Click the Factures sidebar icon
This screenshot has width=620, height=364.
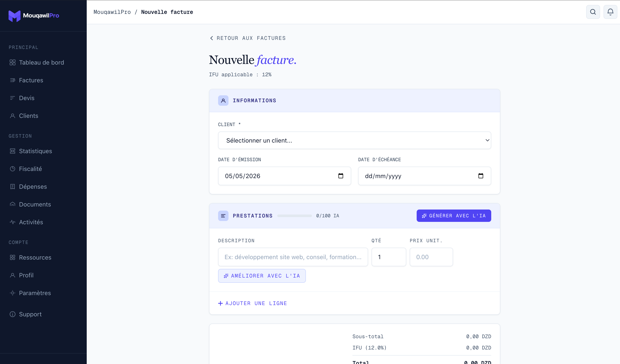[x=13, y=80]
